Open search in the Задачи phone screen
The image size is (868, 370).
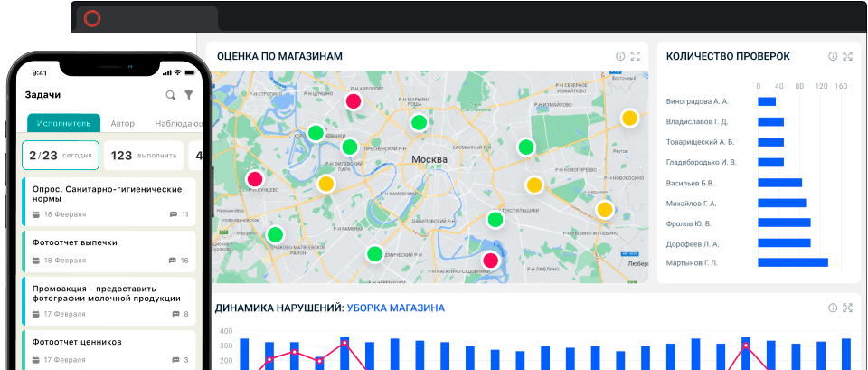tap(171, 95)
